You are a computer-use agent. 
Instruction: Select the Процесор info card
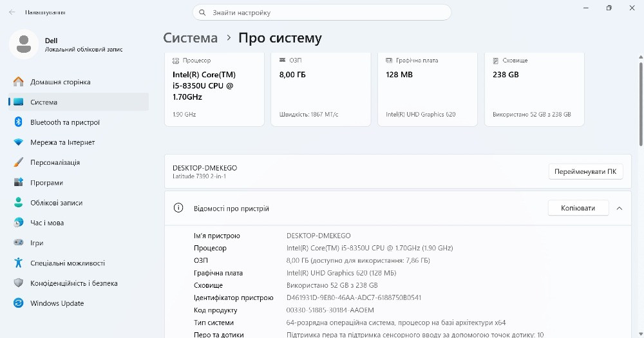point(214,89)
